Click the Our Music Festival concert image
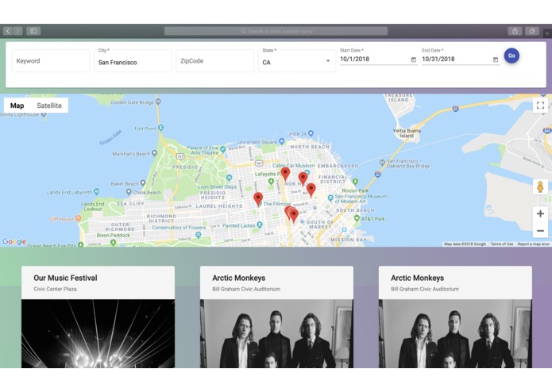Screen dimensions: 552x392 (x=98, y=333)
